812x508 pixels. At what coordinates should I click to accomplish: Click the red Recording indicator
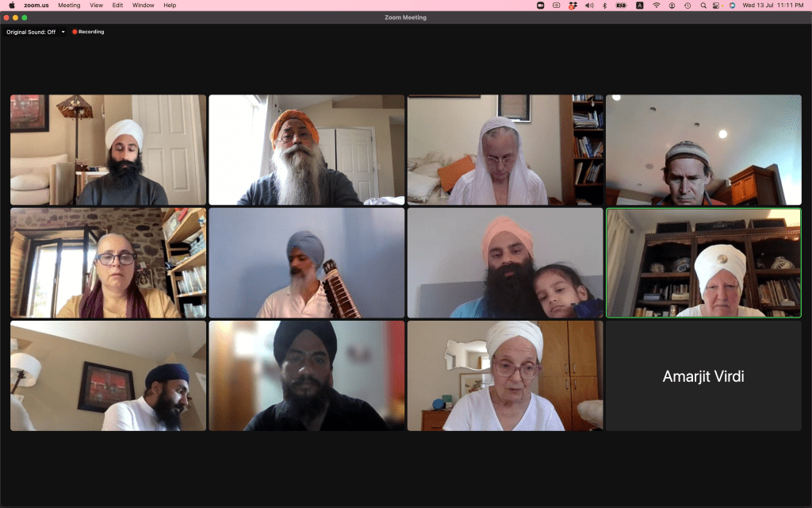click(x=88, y=32)
